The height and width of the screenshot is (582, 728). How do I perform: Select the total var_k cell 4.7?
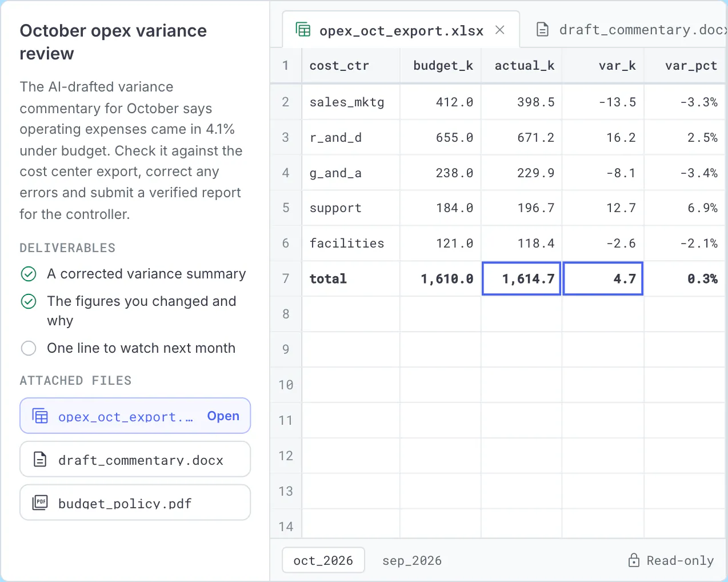point(603,278)
